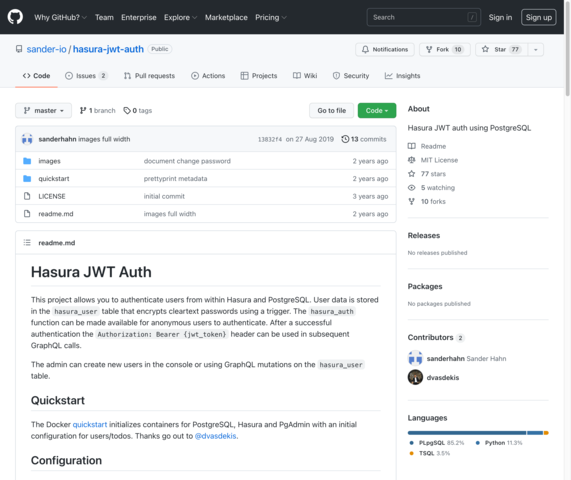Click the sanderhahn avatar in Contributors

pyautogui.click(x=415, y=358)
